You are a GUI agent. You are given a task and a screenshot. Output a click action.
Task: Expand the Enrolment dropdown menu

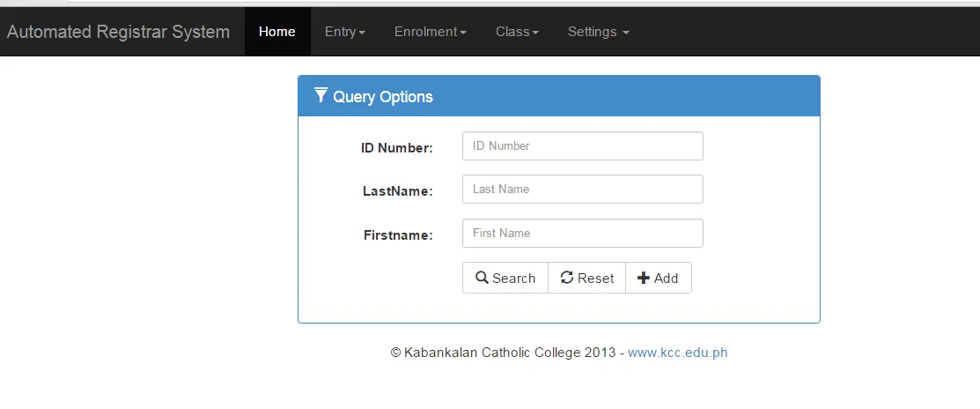coord(430,31)
